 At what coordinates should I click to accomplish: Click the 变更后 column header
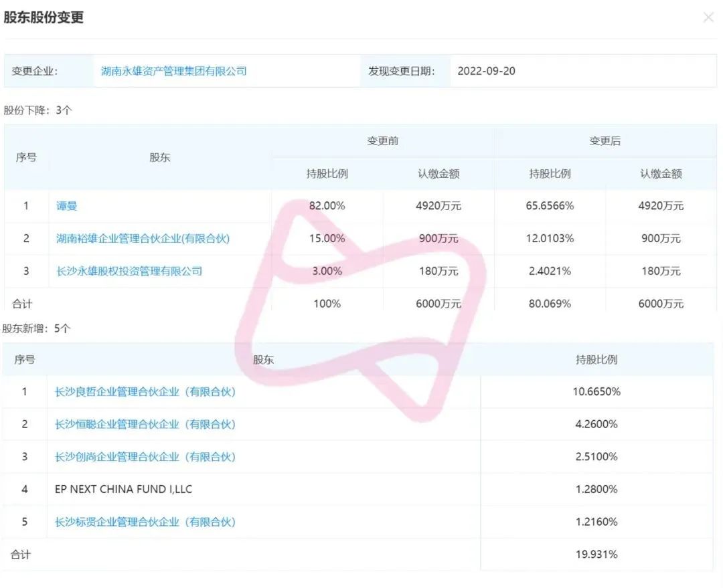tap(605, 141)
